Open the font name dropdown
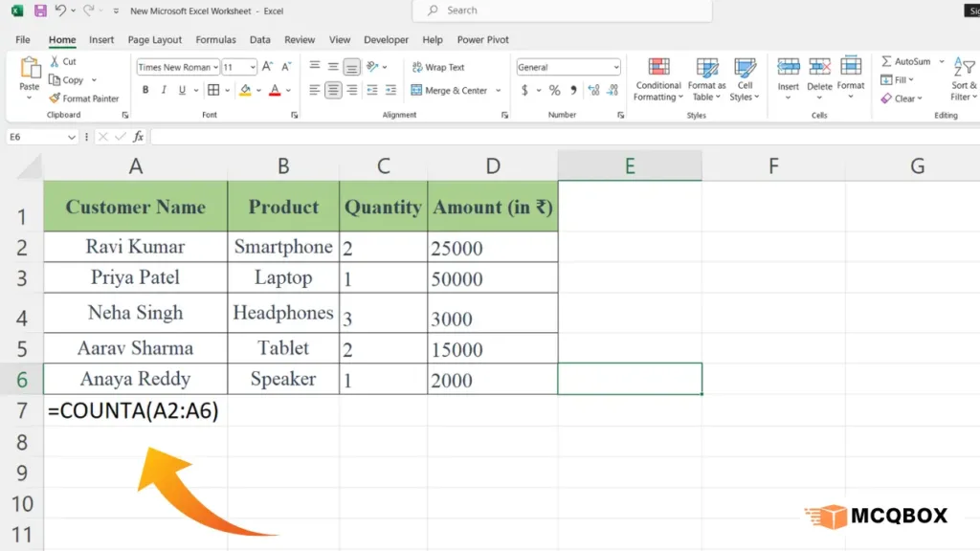 tap(215, 68)
